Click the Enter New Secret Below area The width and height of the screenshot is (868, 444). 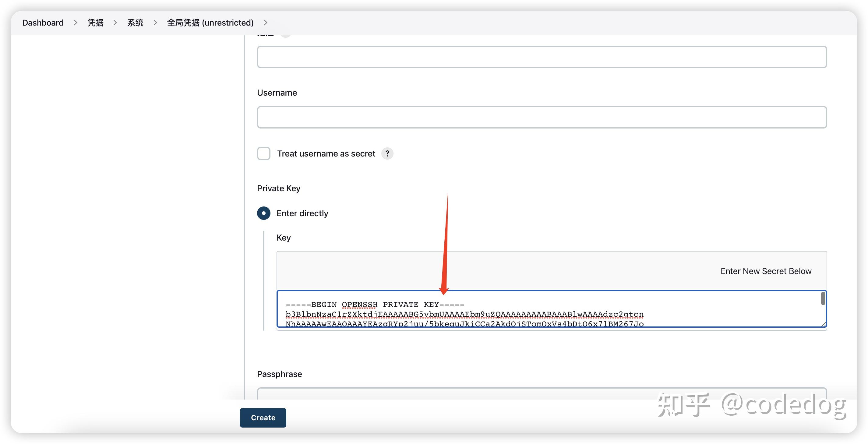click(766, 271)
